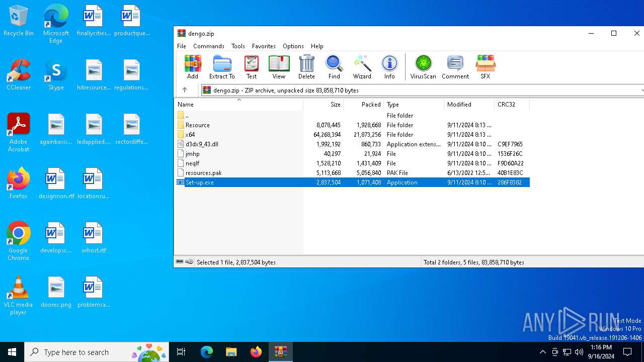Open Google Chrome desktop shortcut
The height and width of the screenshot is (362, 644).
pos(19,241)
